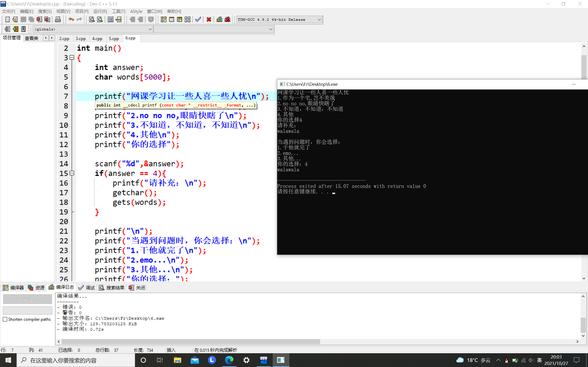This screenshot has height=367, width=588.
Task: Open the empty function list dropdown
Action: (x=270, y=29)
